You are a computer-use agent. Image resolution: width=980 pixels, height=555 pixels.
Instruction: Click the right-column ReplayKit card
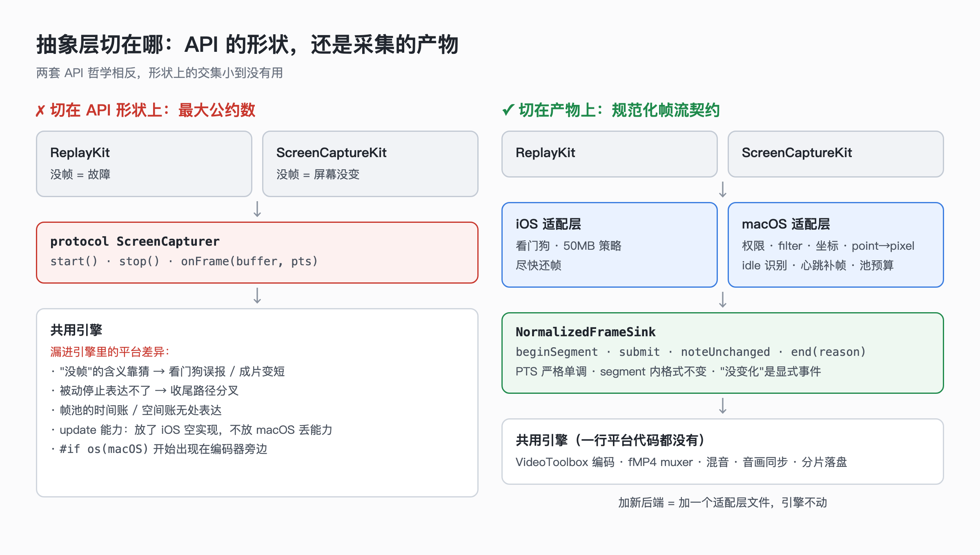tap(610, 154)
